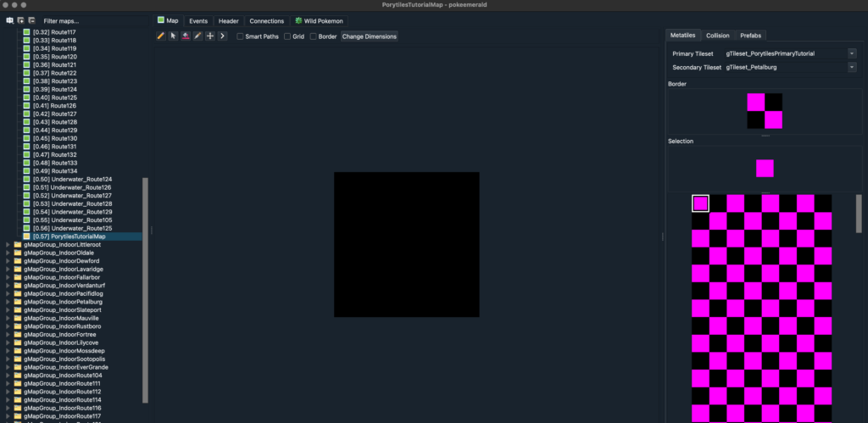The image size is (868, 423).
Task: Click the Change Dimensions button
Action: (370, 36)
